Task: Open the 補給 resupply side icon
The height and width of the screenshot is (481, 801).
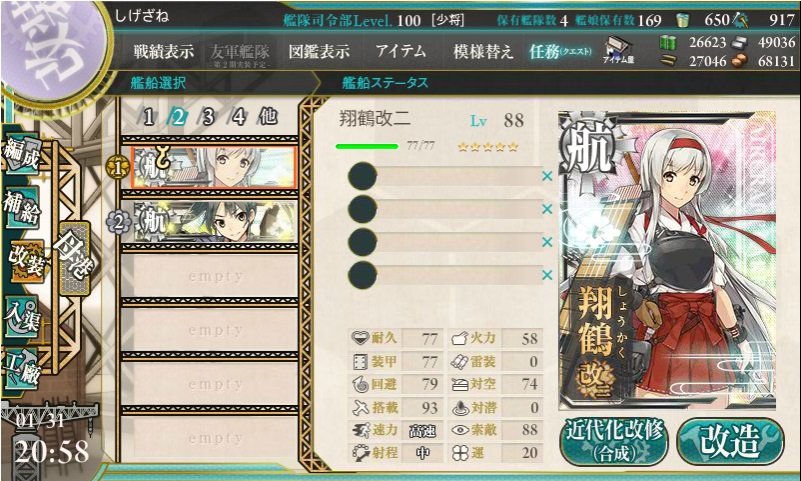Action: pos(21,208)
